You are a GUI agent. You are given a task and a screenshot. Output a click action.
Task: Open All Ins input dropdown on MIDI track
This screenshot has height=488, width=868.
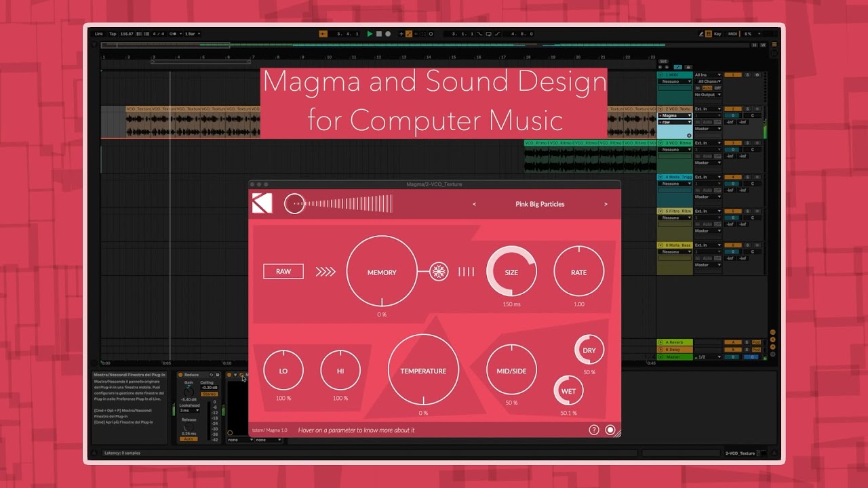[708, 75]
